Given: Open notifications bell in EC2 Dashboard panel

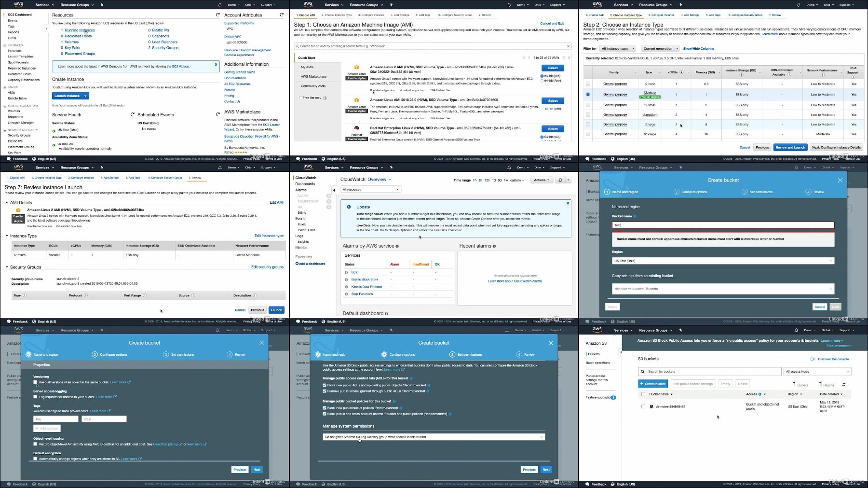Looking at the screenshot, I should coord(220,5).
